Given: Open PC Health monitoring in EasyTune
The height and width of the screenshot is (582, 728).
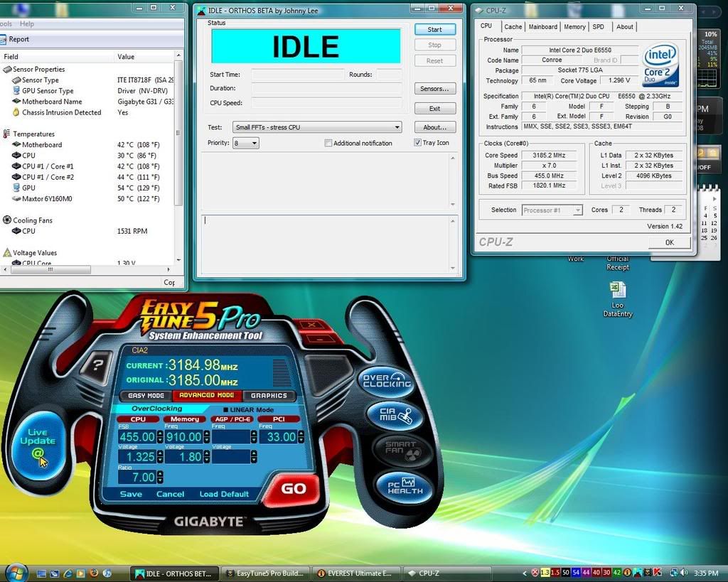Looking at the screenshot, I should (x=405, y=487).
